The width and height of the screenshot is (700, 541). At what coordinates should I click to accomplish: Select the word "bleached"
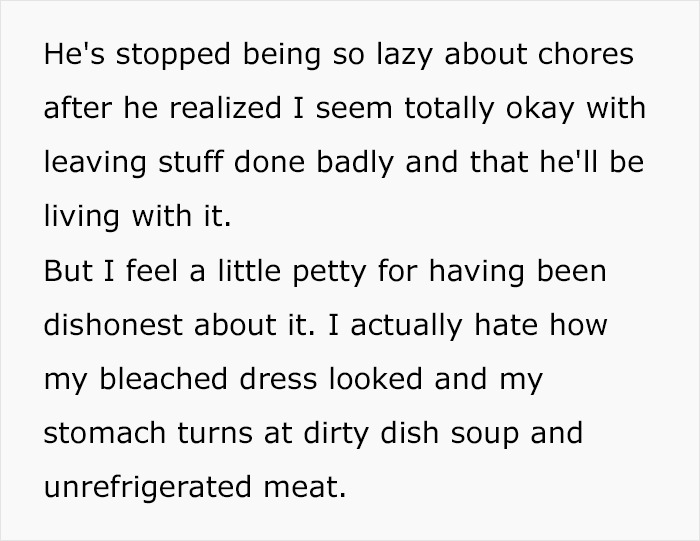tap(163, 379)
